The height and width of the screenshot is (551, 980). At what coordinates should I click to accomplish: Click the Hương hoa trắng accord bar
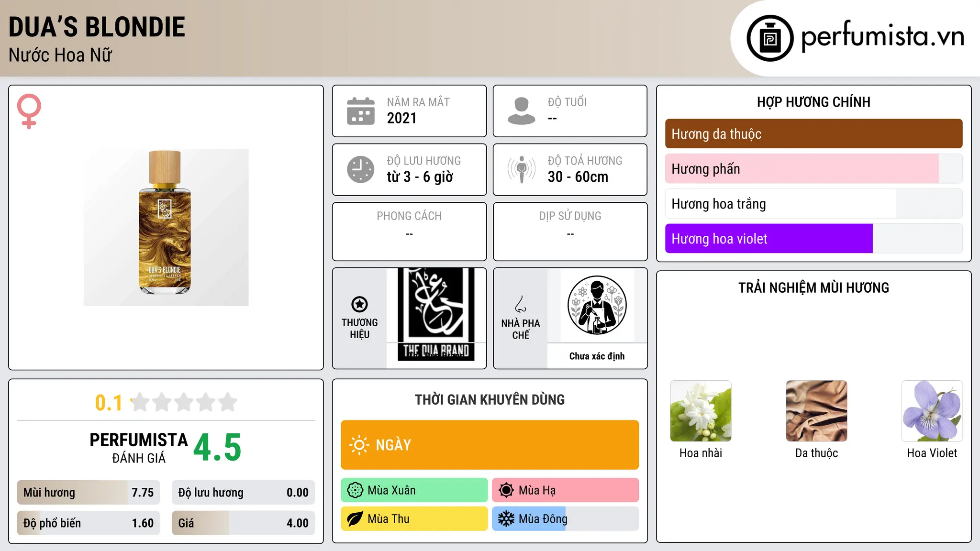click(813, 204)
